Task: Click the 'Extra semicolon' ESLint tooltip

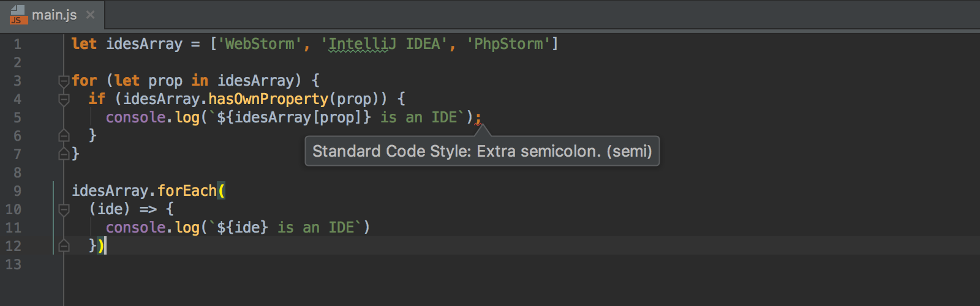Action: tap(482, 151)
